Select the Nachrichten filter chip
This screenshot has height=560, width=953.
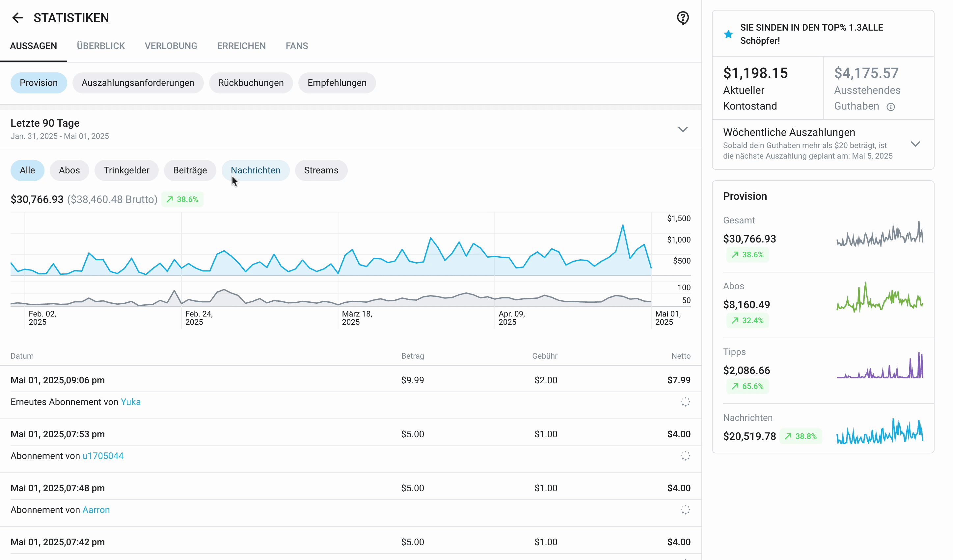tap(255, 170)
